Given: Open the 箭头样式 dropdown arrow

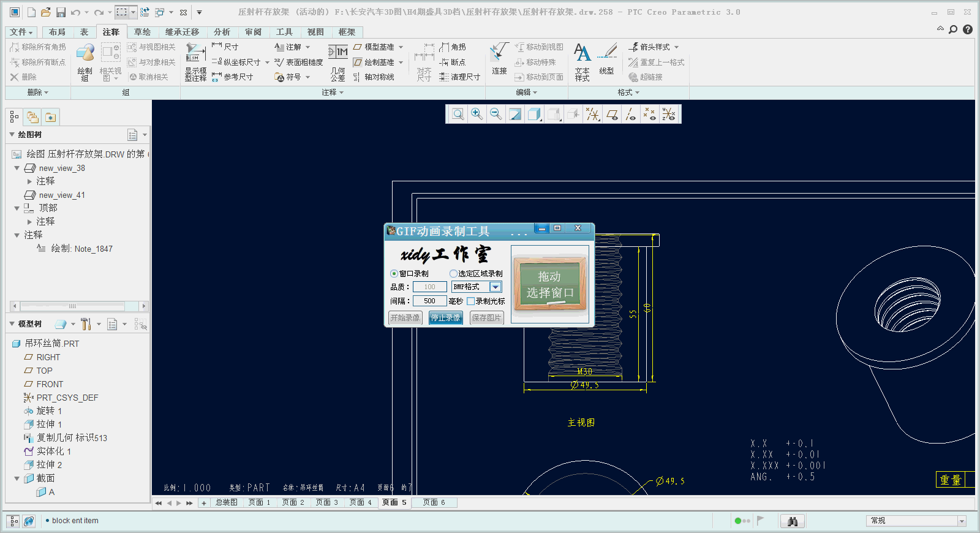Looking at the screenshot, I should point(677,47).
